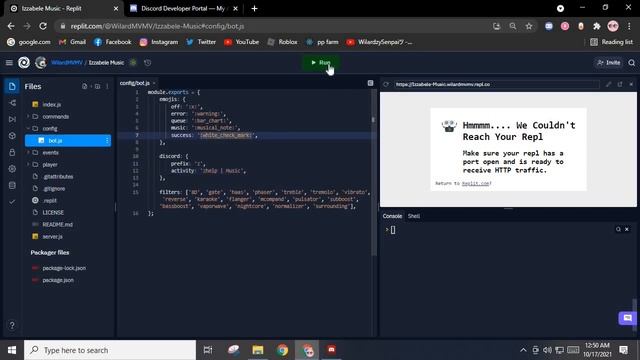Click the Windows taskbar search box
Image resolution: width=640 pixels, height=360 pixels.
[110, 350]
